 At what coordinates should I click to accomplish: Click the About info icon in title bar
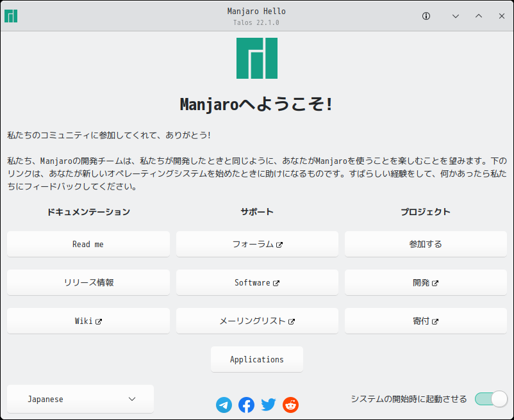(426, 16)
